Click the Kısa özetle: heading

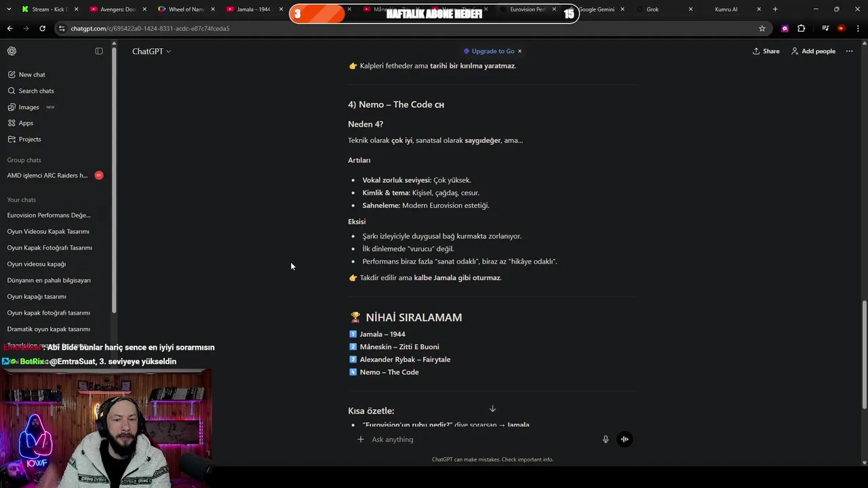point(371,411)
